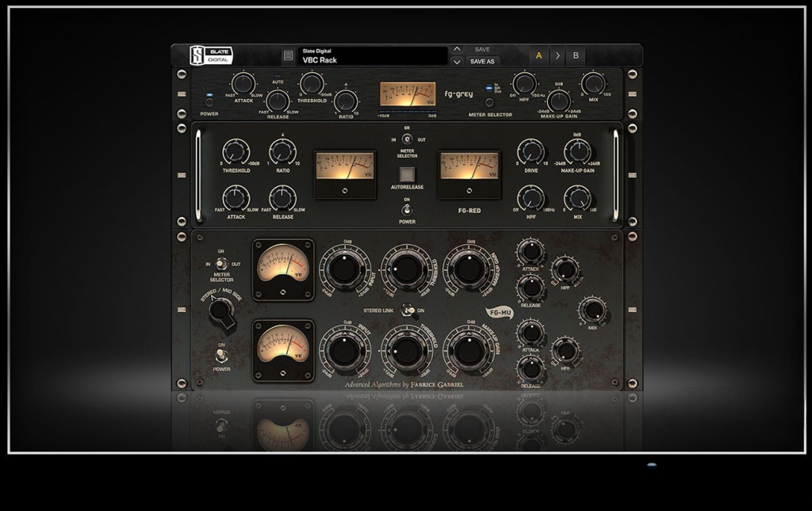The height and width of the screenshot is (511, 812).
Task: Toggle the fg-grey POWER button
Action: tap(209, 102)
